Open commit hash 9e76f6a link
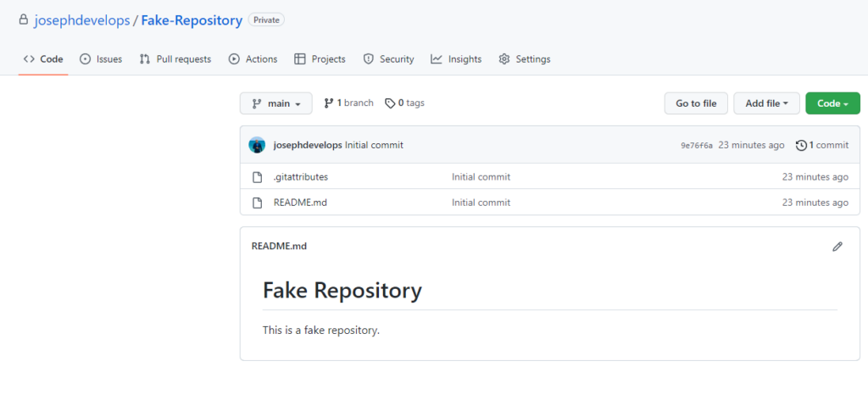 click(697, 146)
